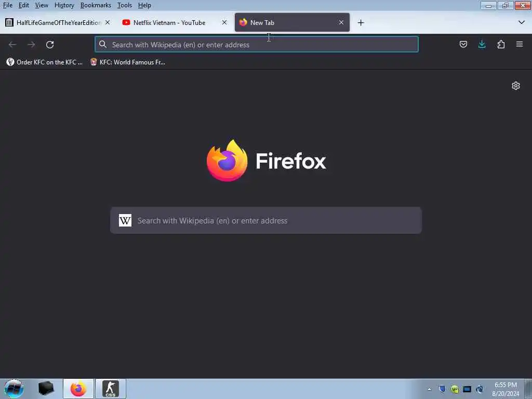Close the New Tab tab

pos(341,22)
